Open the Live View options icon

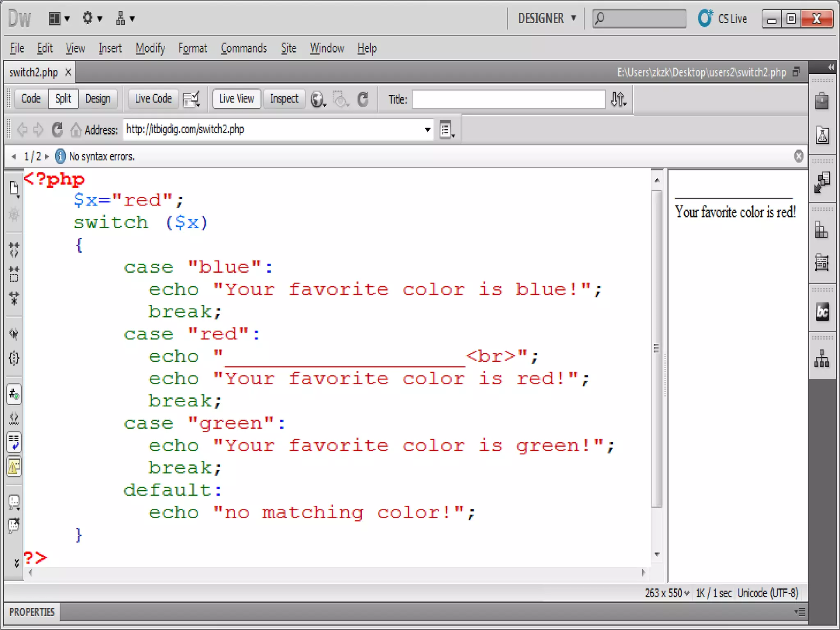[x=447, y=130]
